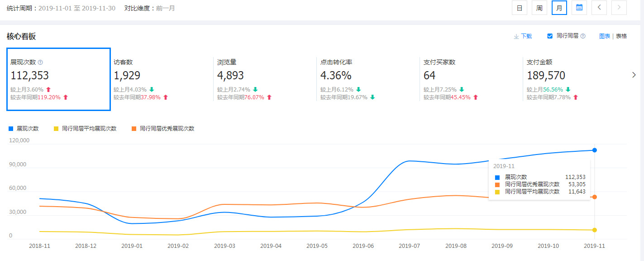Click the 2019-07 x-axis label
Screen dimensions: 644x261
click(x=409, y=246)
